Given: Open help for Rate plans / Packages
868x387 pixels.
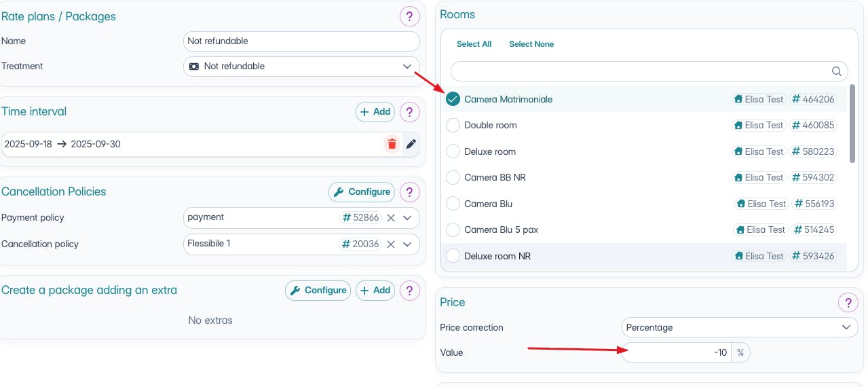Looking at the screenshot, I should pyautogui.click(x=409, y=16).
